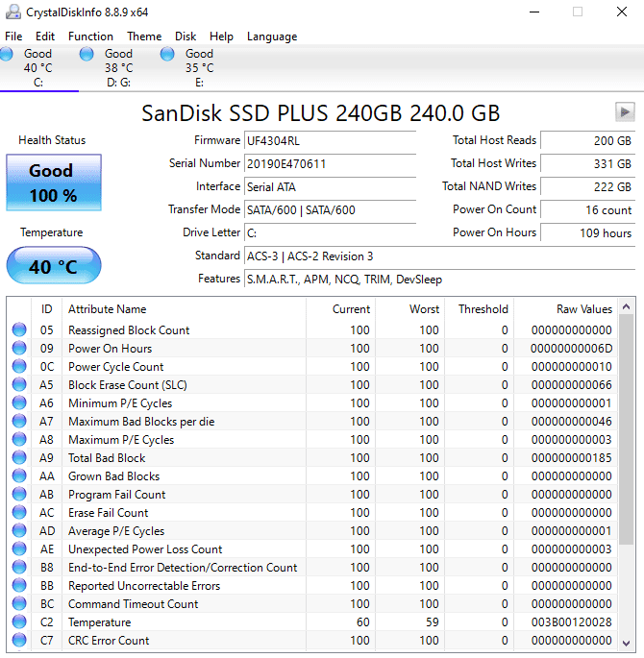This screenshot has width=644, height=658.
Task: Select the D: G: drive status orb
Action: point(87,55)
